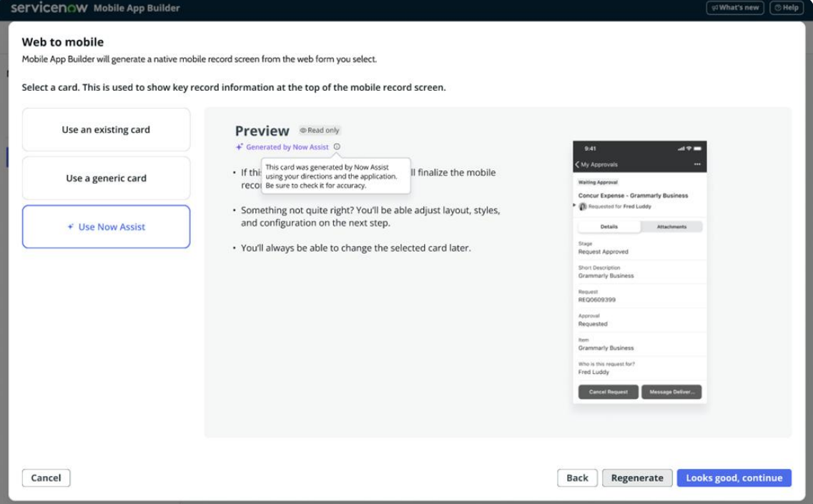Open the Help menu
Image resolution: width=813 pixels, height=504 pixels.
(x=785, y=8)
